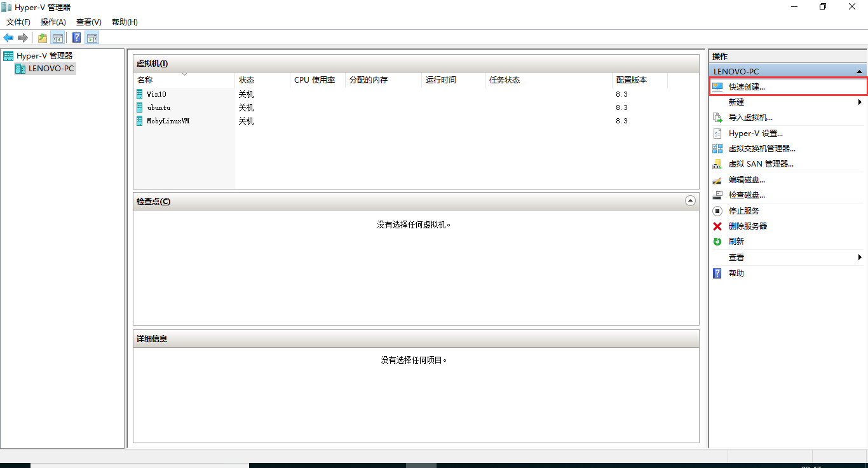Open 虚拟交换机管理器... action link
This screenshot has width=868, height=468.
[762, 149]
